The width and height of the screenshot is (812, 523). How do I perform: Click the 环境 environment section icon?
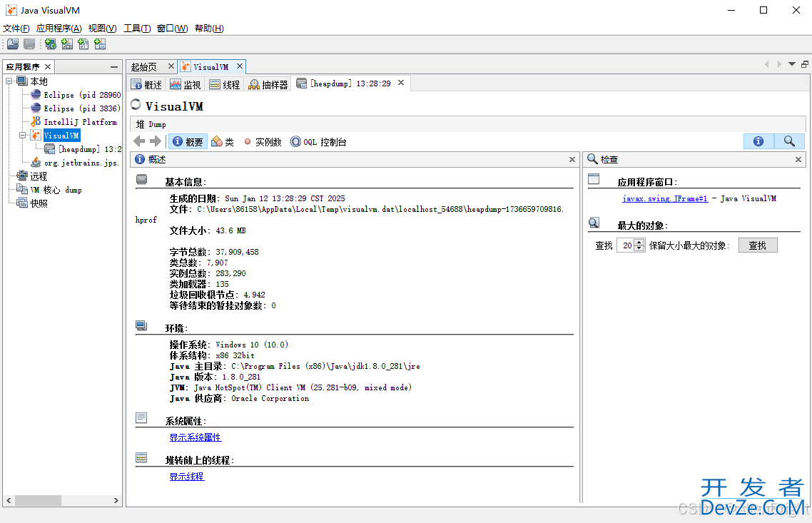[141, 325]
